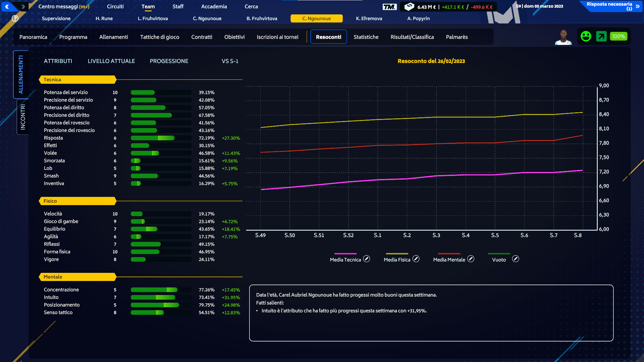
Task: Click the 100% fitness indicator
Action: pos(619,36)
